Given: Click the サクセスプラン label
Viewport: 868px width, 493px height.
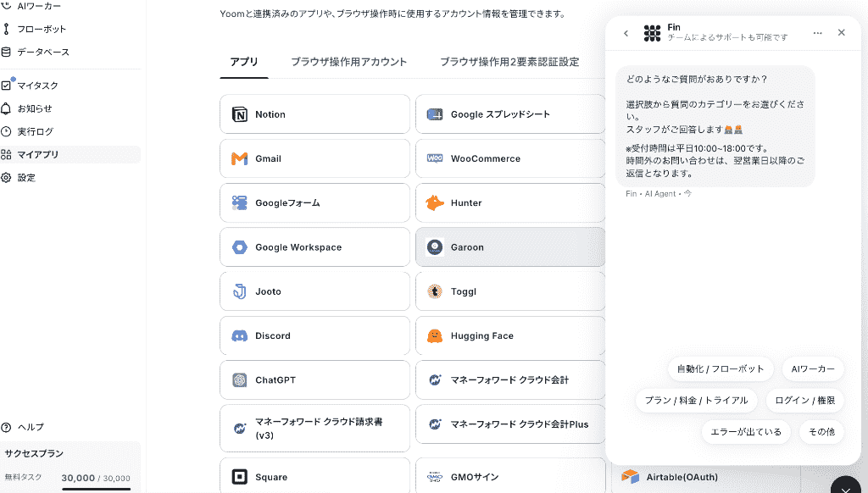Looking at the screenshot, I should coord(34,454).
